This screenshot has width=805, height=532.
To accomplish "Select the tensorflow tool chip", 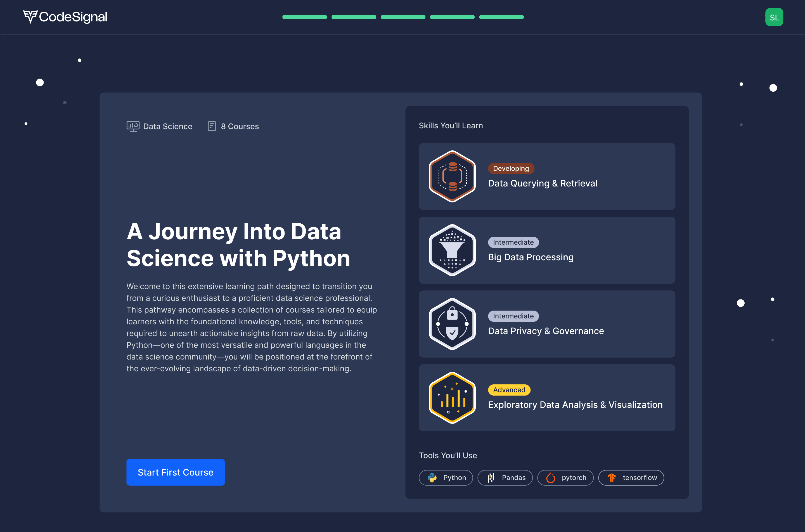I will [631, 478].
